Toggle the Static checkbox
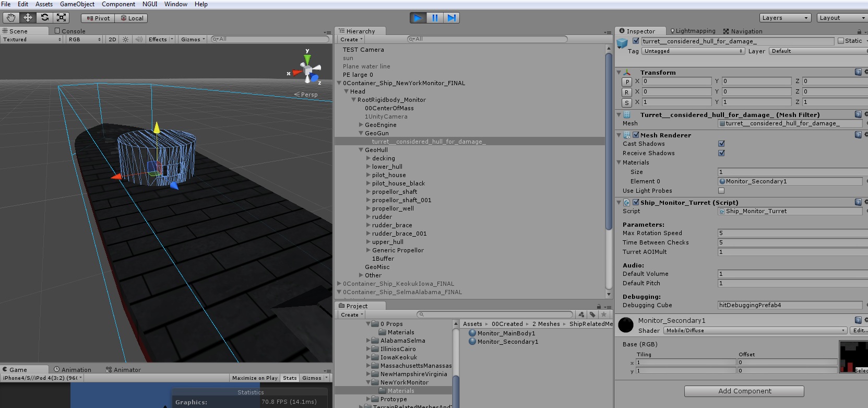This screenshot has height=408, width=868. tap(840, 41)
